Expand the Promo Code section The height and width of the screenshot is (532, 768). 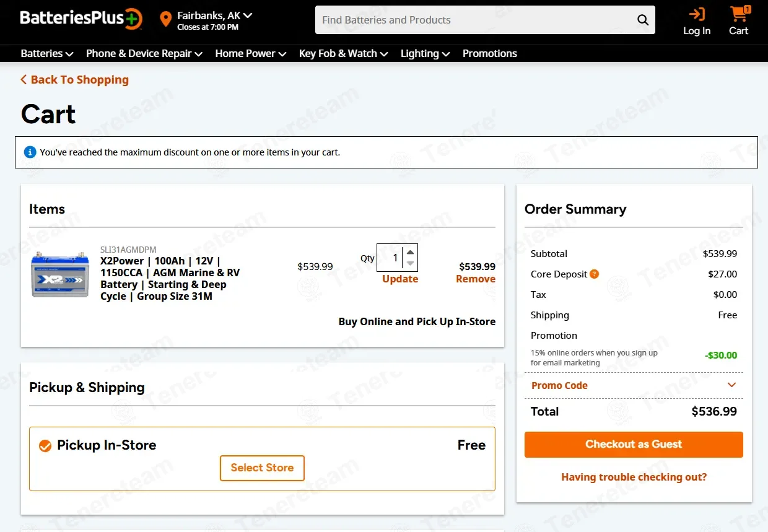tap(634, 385)
